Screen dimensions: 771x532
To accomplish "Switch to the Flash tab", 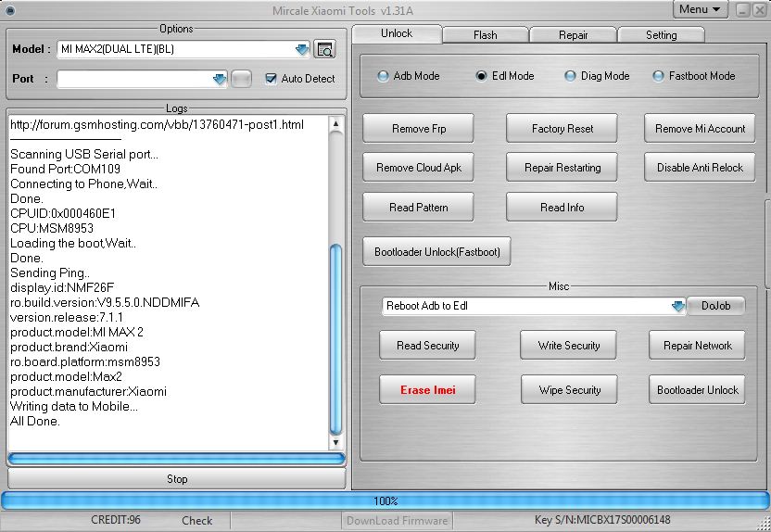I will click(486, 35).
